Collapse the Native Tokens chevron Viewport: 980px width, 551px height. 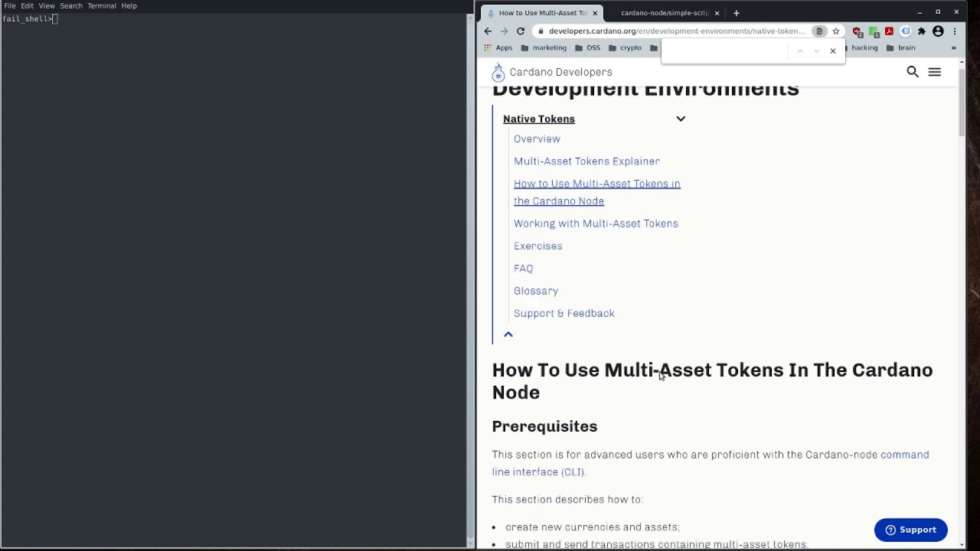click(681, 119)
